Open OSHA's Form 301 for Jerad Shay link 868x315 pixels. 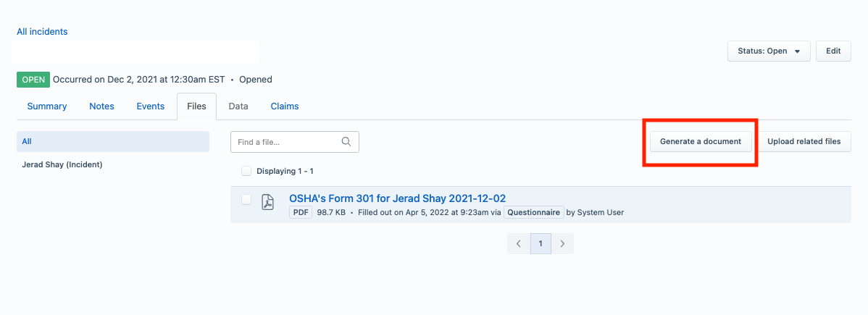point(398,198)
